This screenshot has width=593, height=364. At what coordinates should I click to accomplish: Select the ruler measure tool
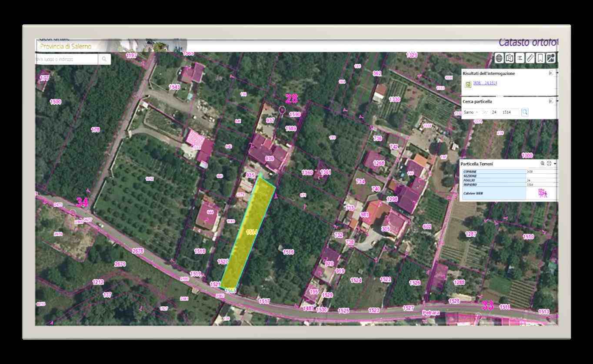(x=530, y=58)
